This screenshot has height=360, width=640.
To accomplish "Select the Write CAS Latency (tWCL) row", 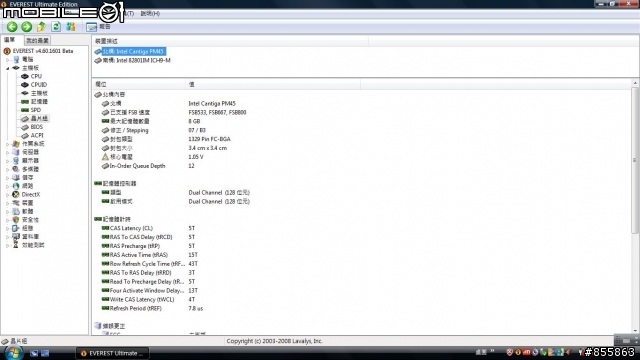I will click(x=149, y=300).
